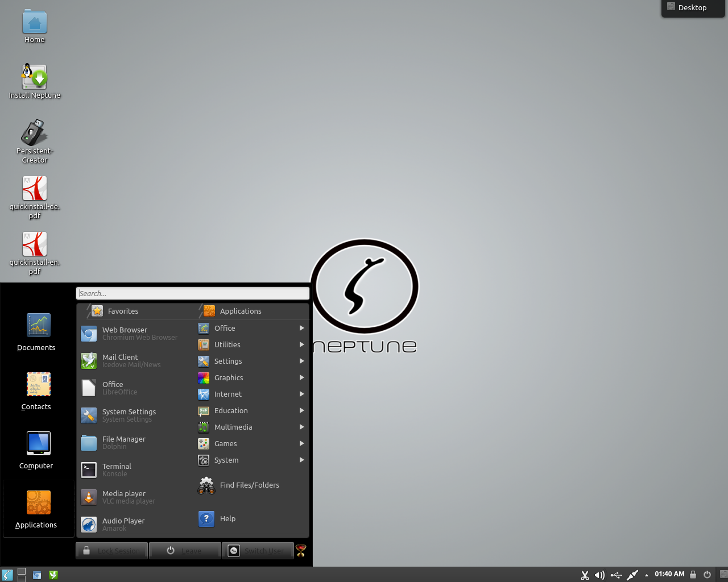Open the Utilities applications category
The image size is (728, 582).
pyautogui.click(x=251, y=344)
